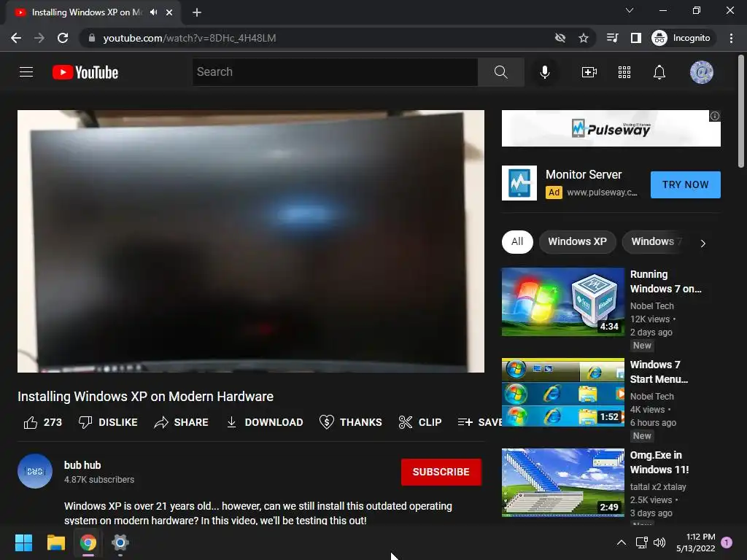Open the bub hub channel name link
This screenshot has height=560, width=747.
point(82,465)
